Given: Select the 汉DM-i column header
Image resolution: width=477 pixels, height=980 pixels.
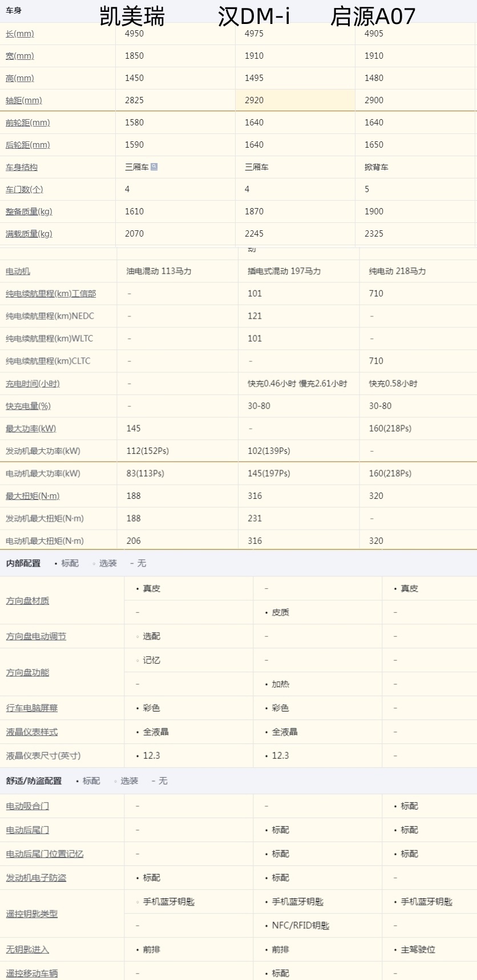Looking at the screenshot, I should tap(253, 16).
